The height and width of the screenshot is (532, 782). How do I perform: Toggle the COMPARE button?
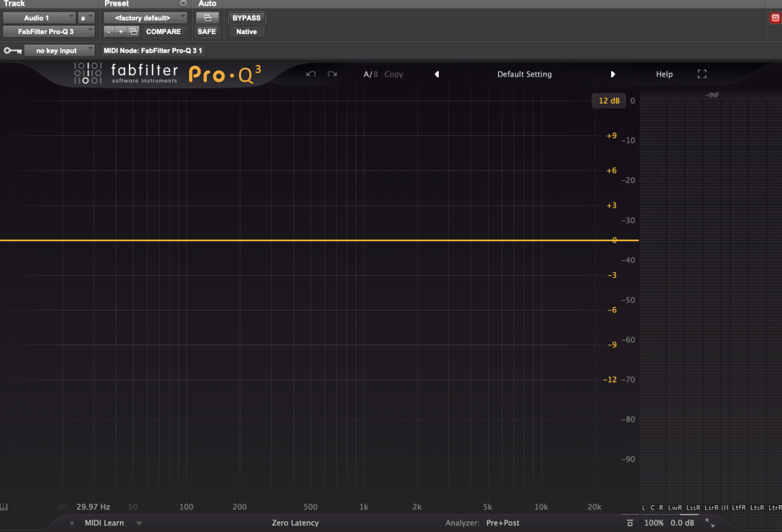click(164, 31)
